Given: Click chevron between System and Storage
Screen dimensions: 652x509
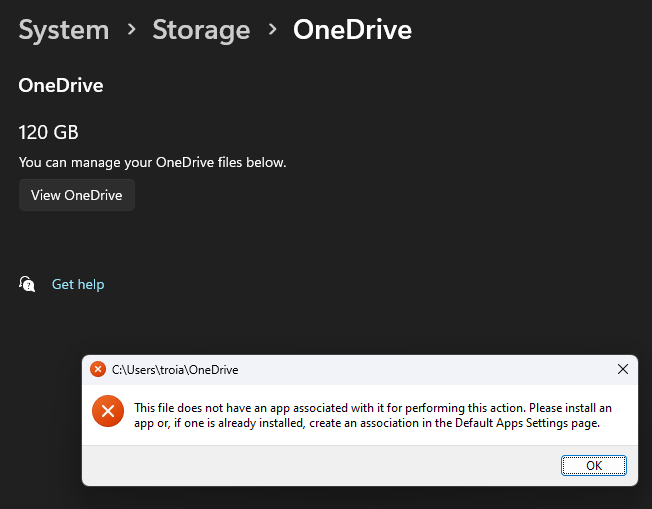Looking at the screenshot, I should tap(131, 31).
